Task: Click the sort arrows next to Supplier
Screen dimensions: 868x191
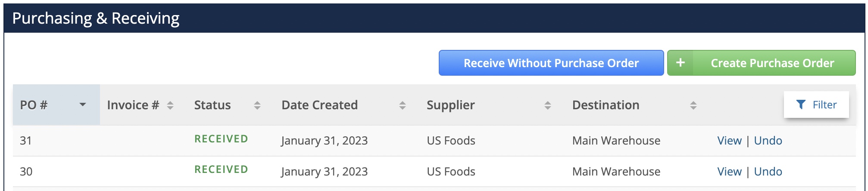Action: [x=548, y=105]
